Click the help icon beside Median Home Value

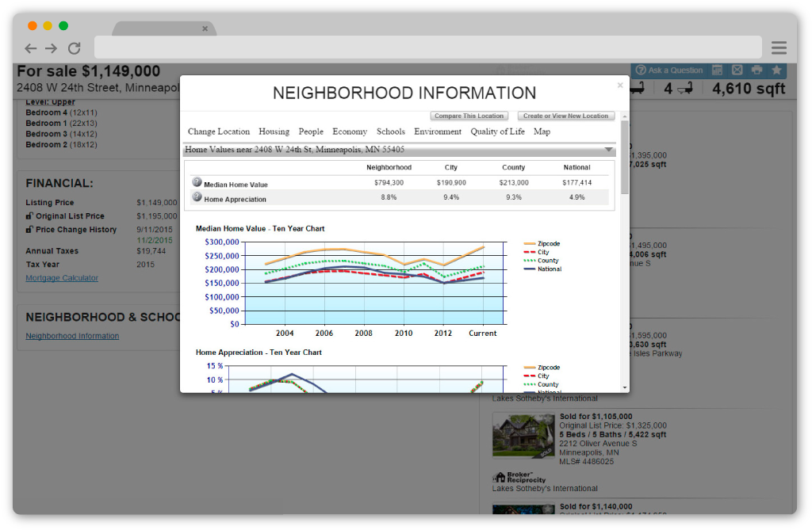(x=197, y=182)
